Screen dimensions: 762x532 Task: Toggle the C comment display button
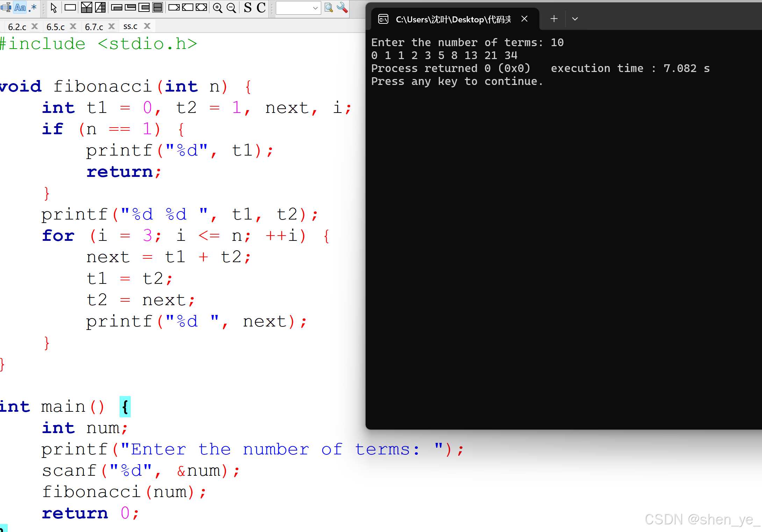point(261,7)
